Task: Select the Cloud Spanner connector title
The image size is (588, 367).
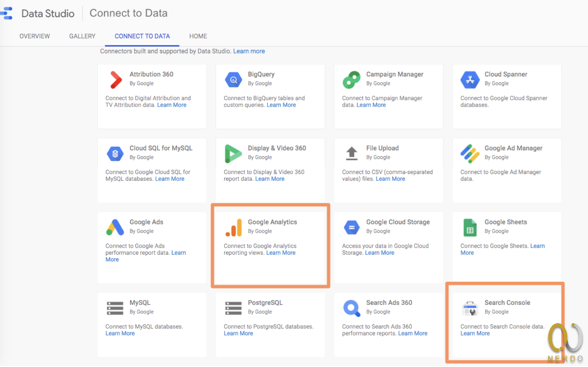Action: 506,74
